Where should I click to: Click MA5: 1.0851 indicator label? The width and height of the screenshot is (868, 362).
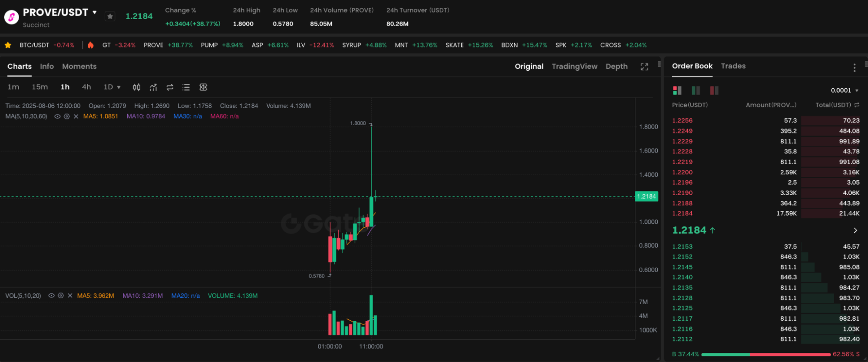pyautogui.click(x=100, y=116)
